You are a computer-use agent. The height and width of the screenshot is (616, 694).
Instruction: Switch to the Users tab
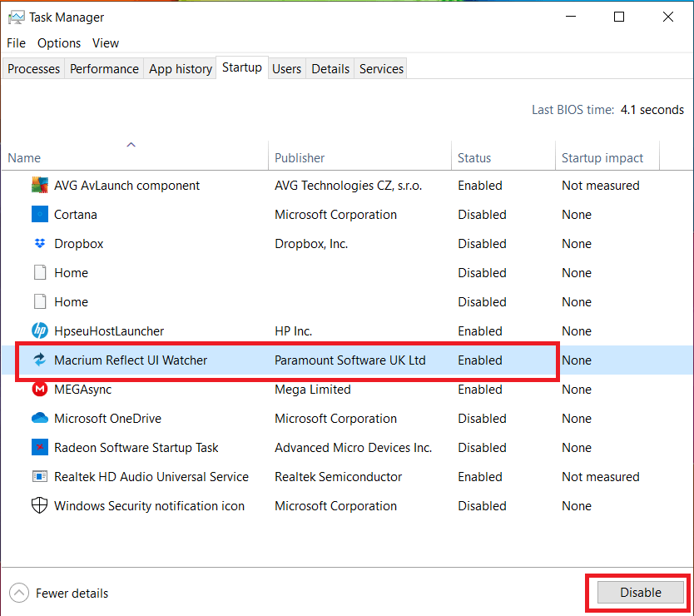286,68
